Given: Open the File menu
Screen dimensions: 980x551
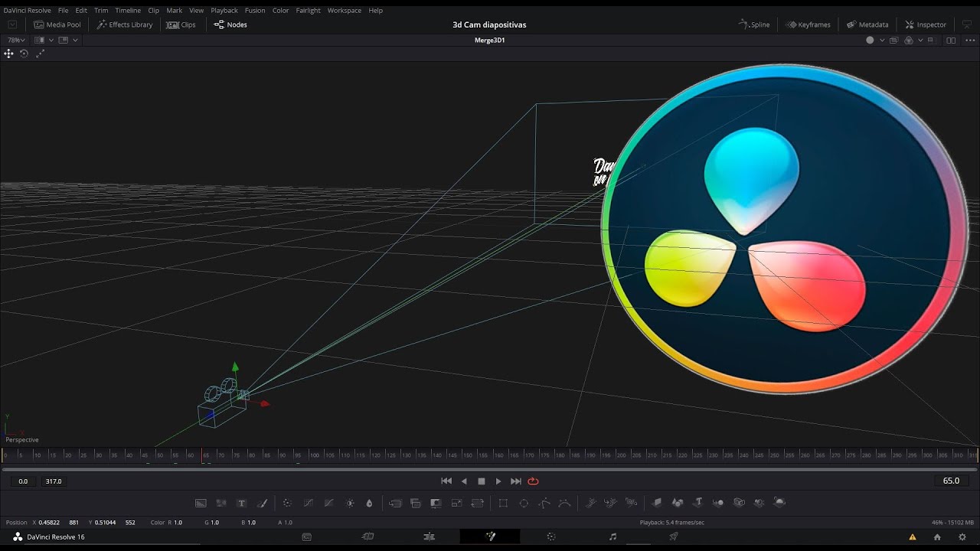Looking at the screenshot, I should click(64, 11).
